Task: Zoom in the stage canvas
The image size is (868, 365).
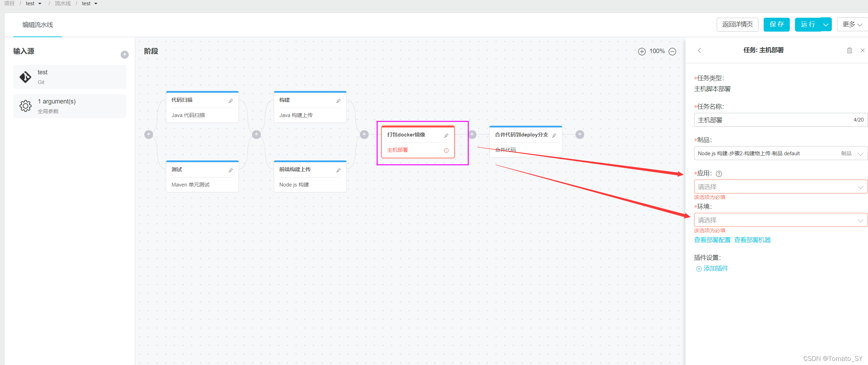Action: point(642,51)
